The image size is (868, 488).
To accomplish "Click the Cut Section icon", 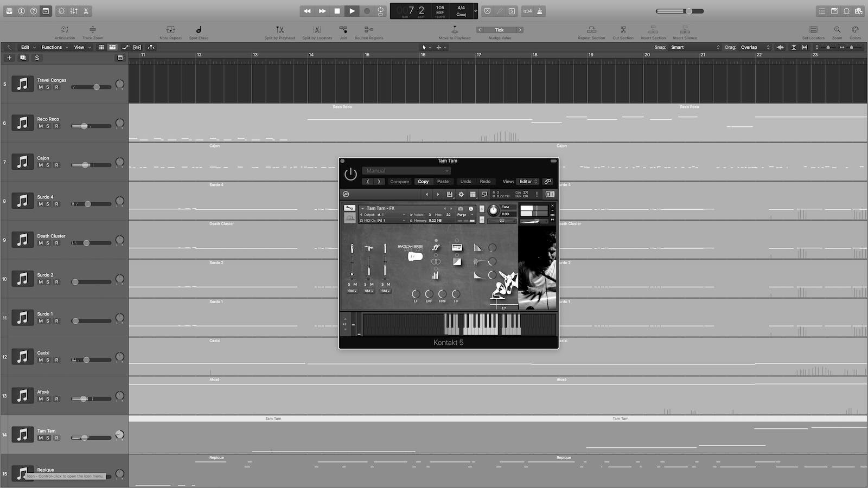I will click(x=623, y=30).
